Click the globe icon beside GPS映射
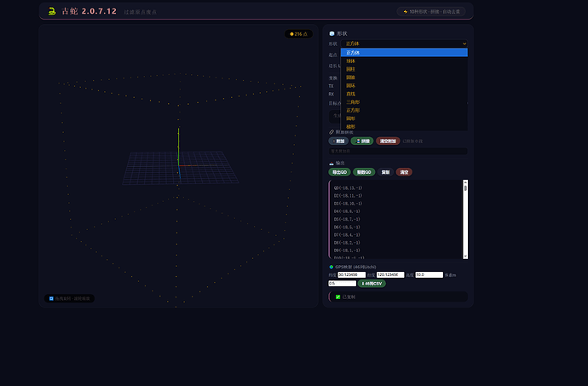 (x=331, y=267)
